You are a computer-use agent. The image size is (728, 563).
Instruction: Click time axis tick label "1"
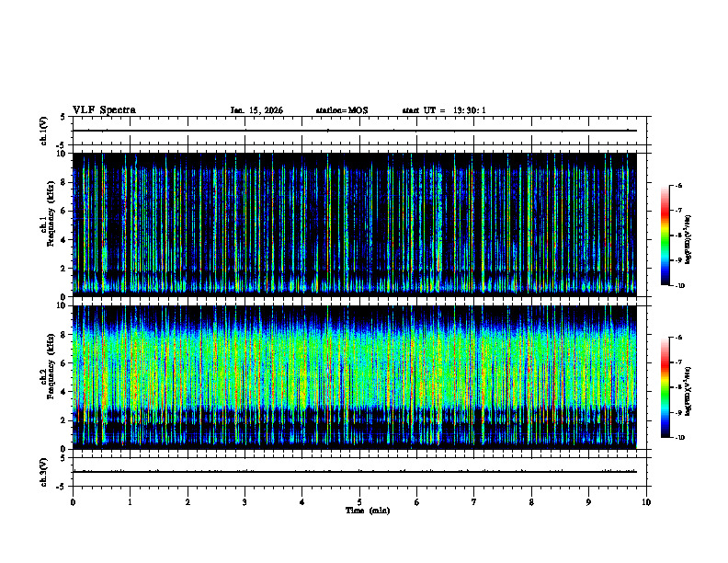pos(131,502)
